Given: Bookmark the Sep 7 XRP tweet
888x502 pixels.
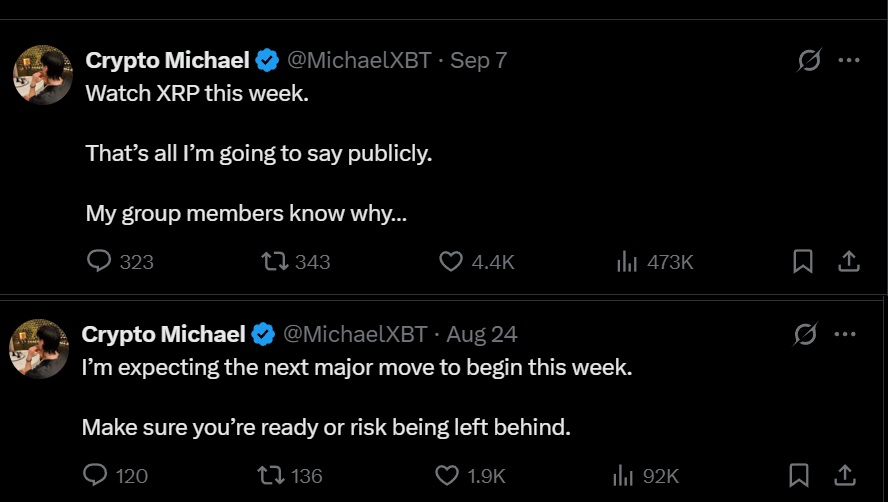Looking at the screenshot, I should point(802,262).
